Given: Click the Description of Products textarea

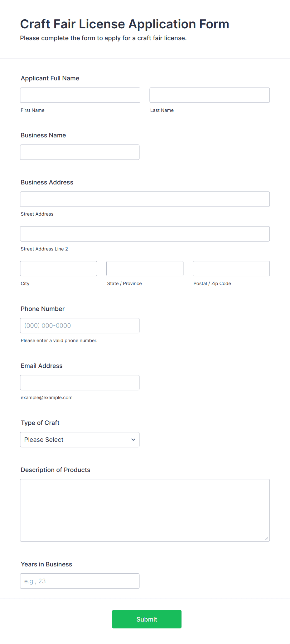Looking at the screenshot, I should pyautogui.click(x=145, y=510).
